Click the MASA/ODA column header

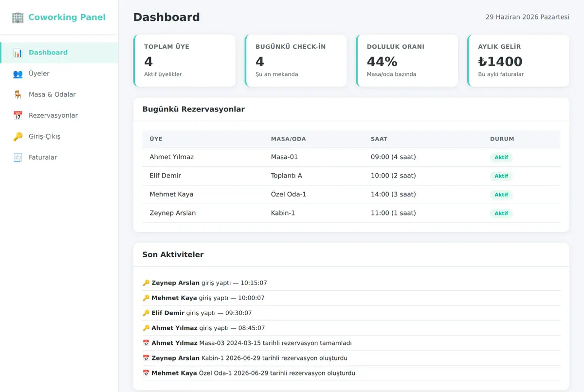pyautogui.click(x=289, y=139)
